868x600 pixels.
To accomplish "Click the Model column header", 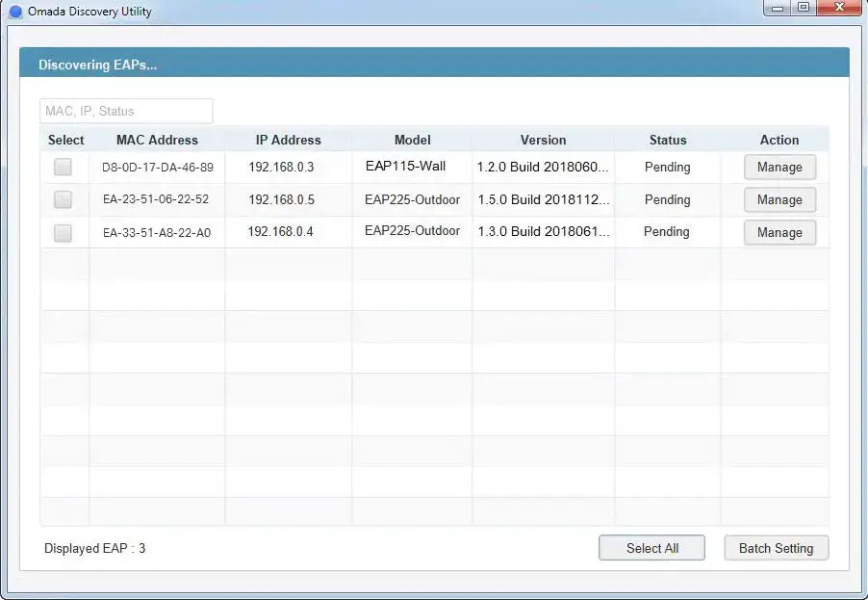I will coord(412,140).
